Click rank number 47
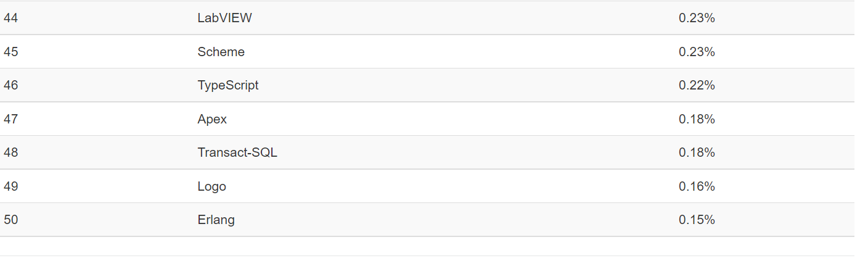Viewport: 868px width, 266px height. coord(10,119)
